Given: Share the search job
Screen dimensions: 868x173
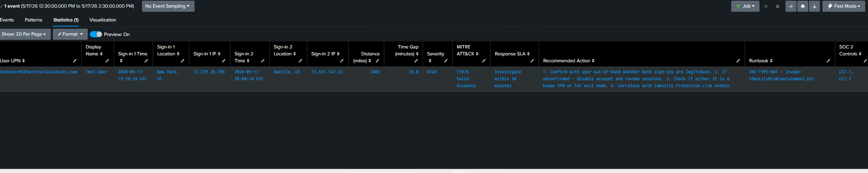Looking at the screenshot, I should (791, 6).
